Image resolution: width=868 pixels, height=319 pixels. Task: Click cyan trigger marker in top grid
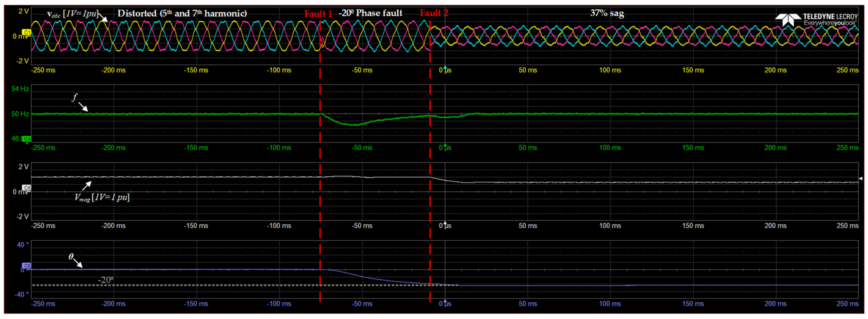[x=445, y=68]
